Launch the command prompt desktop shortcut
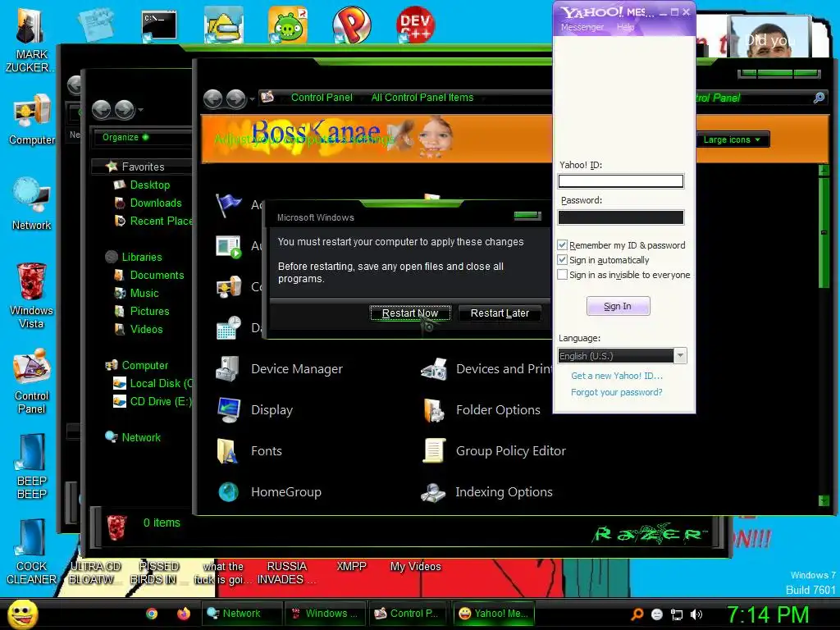Screen dimensions: 840x630 (x=159, y=25)
